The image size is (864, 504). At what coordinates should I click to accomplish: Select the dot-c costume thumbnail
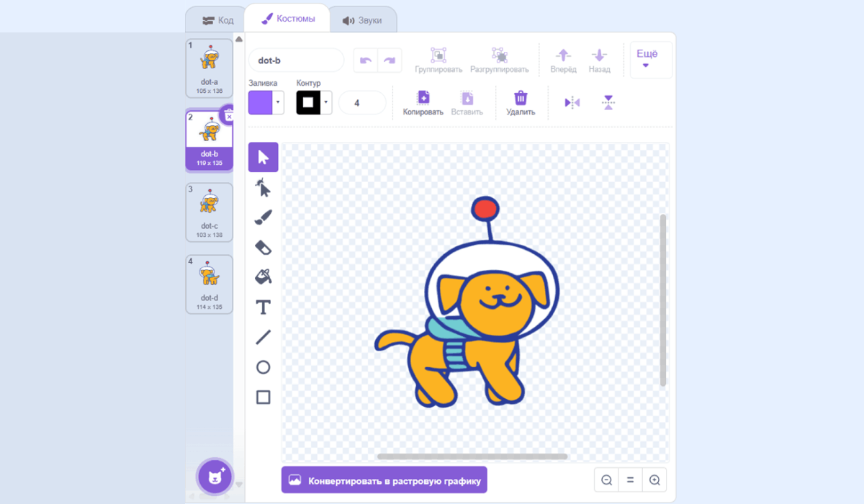pyautogui.click(x=210, y=212)
